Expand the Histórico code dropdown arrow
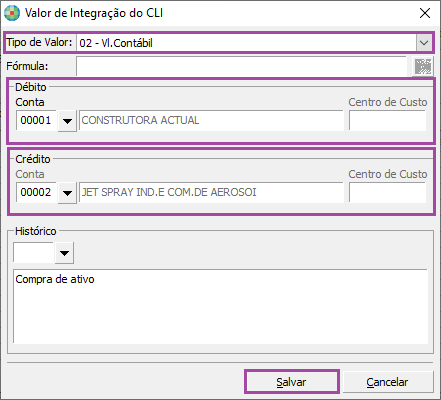Image resolution: width=441 pixels, height=400 pixels. (x=64, y=253)
